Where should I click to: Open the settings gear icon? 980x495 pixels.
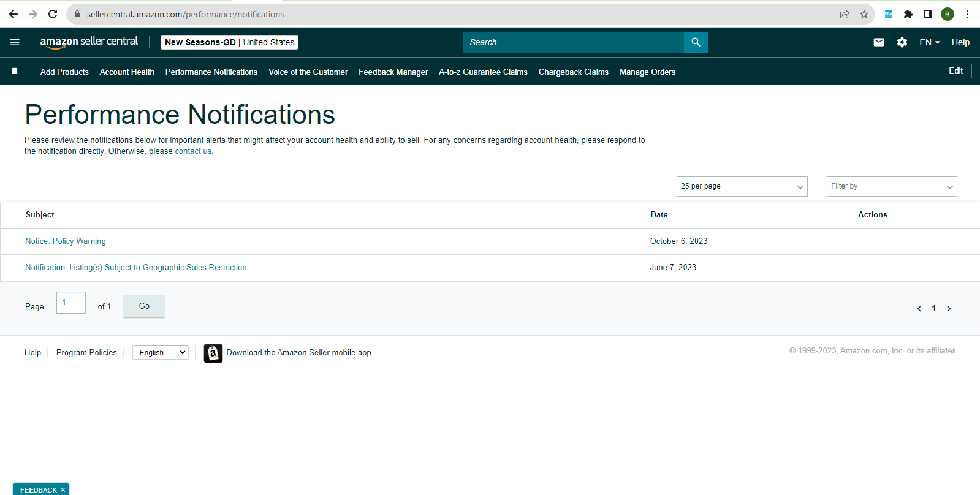[902, 42]
